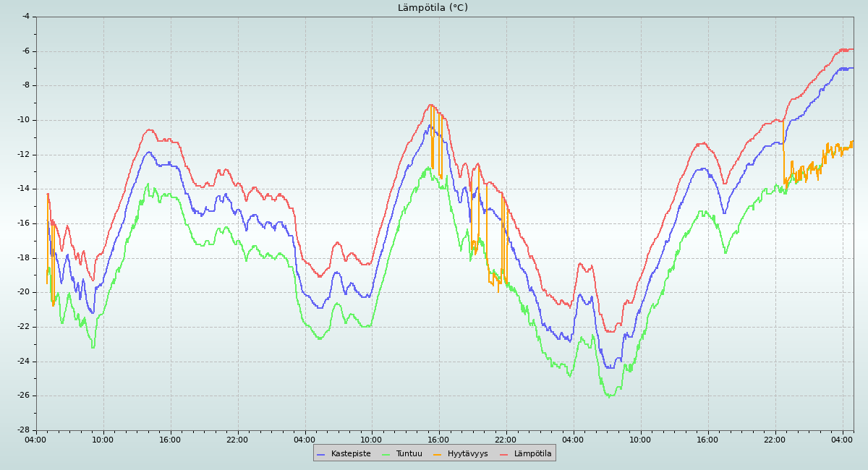This screenshot has height=470, width=868.
Task: Click the first 10:00 time axis label
Action: [x=103, y=440]
